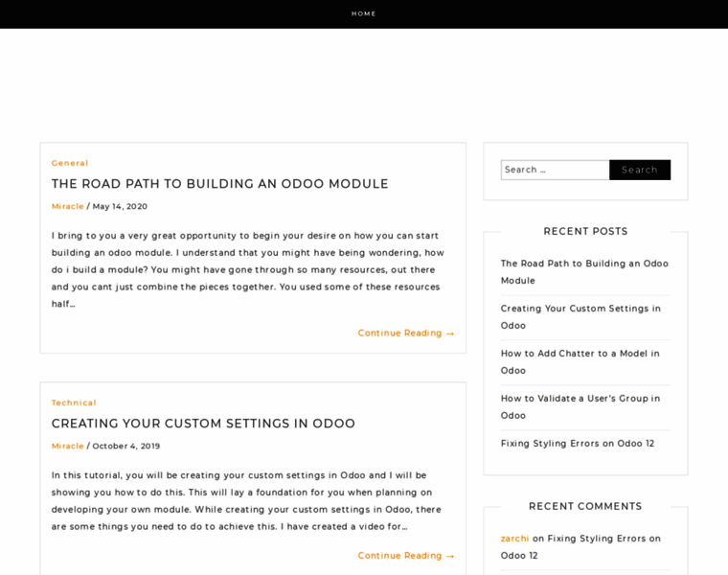The width and height of the screenshot is (728, 575).
Task: Open recent post 'Creating Your Custom Settings in Odoo'
Action: click(x=580, y=317)
